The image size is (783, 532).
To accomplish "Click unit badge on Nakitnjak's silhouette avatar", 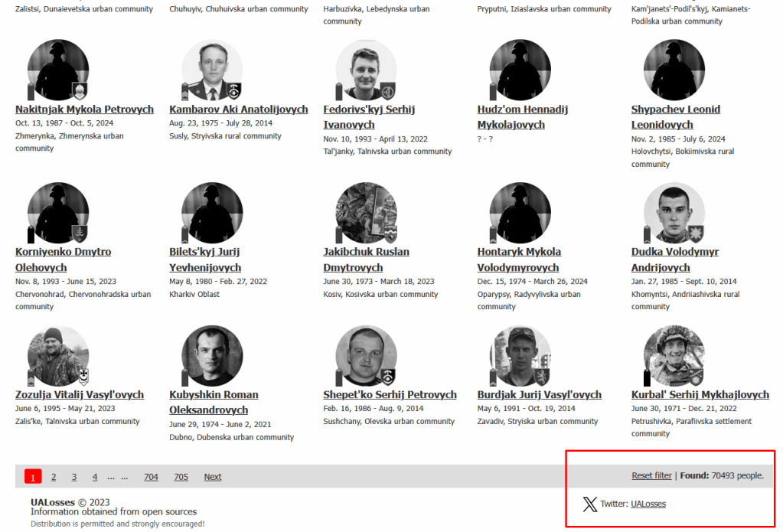I will point(80,91).
